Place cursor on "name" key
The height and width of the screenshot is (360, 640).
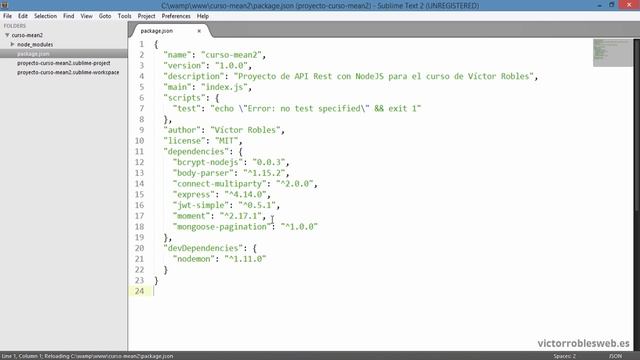177,55
